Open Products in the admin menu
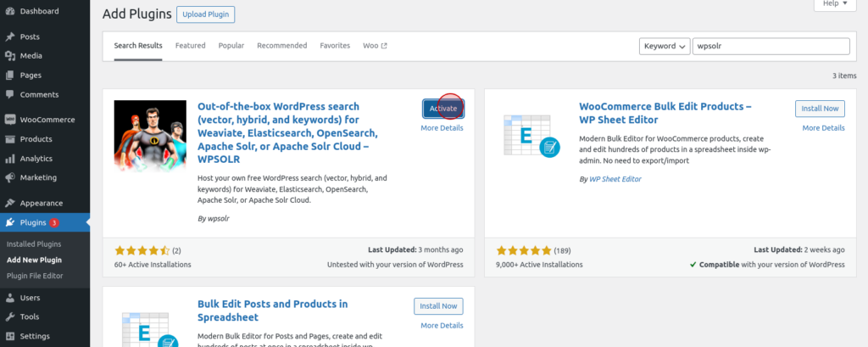The height and width of the screenshot is (347, 868). click(x=45, y=139)
